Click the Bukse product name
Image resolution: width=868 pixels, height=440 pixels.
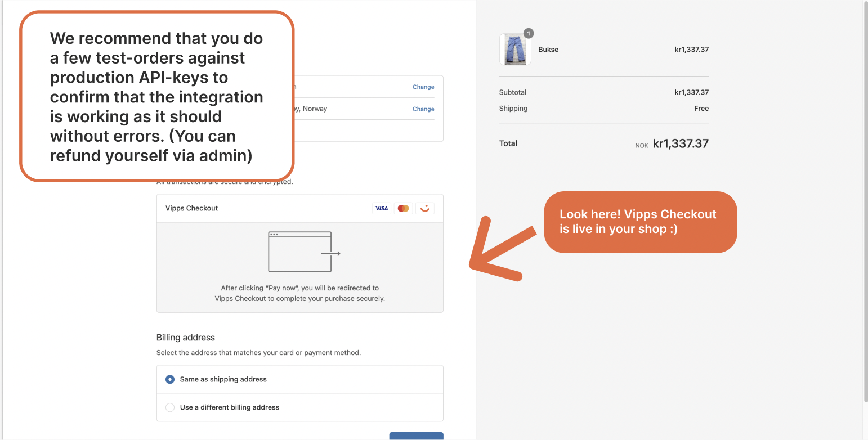pyautogui.click(x=548, y=50)
